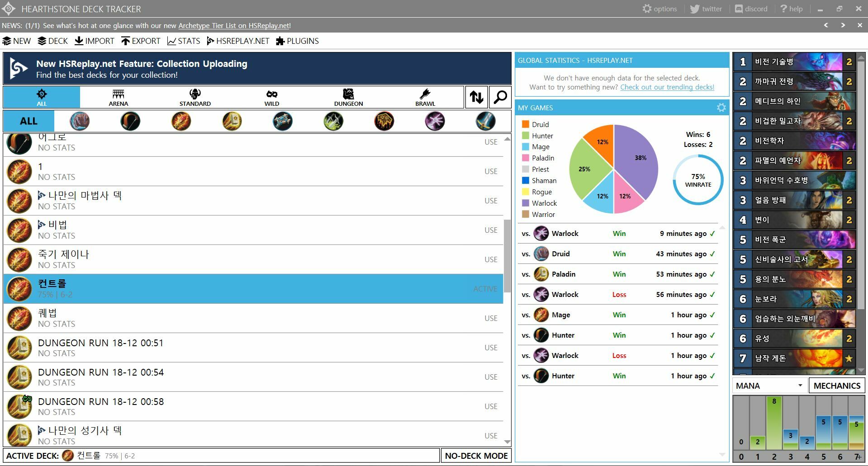Image resolution: width=868 pixels, height=466 pixels.
Task: Click USE on the 퀘법 deck
Action: click(491, 318)
